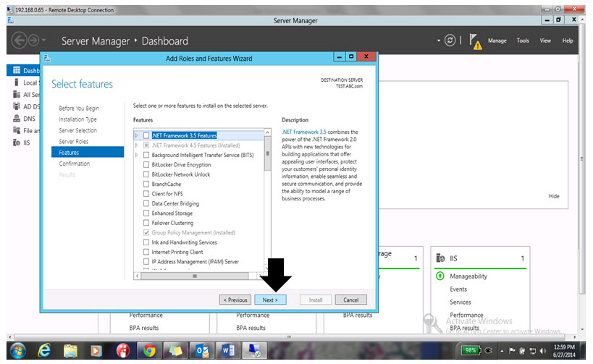Select Dashboard icon in Server Manager sidebar

click(x=17, y=70)
